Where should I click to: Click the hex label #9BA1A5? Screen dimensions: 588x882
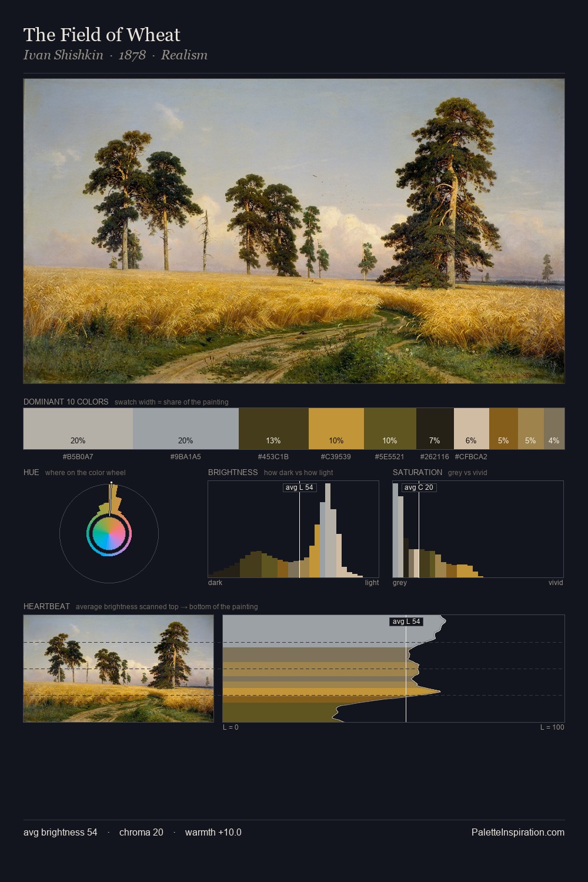[x=185, y=457]
